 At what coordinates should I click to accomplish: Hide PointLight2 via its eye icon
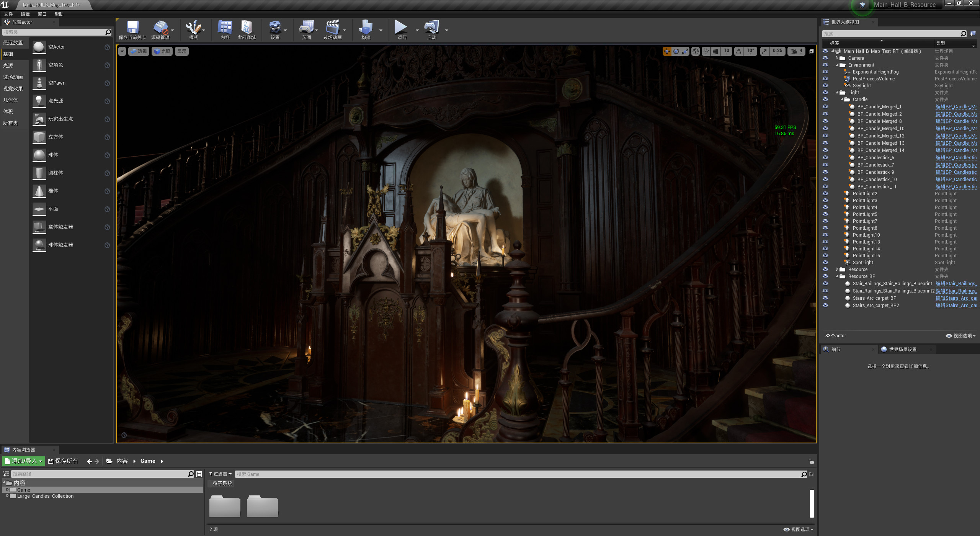click(x=825, y=194)
